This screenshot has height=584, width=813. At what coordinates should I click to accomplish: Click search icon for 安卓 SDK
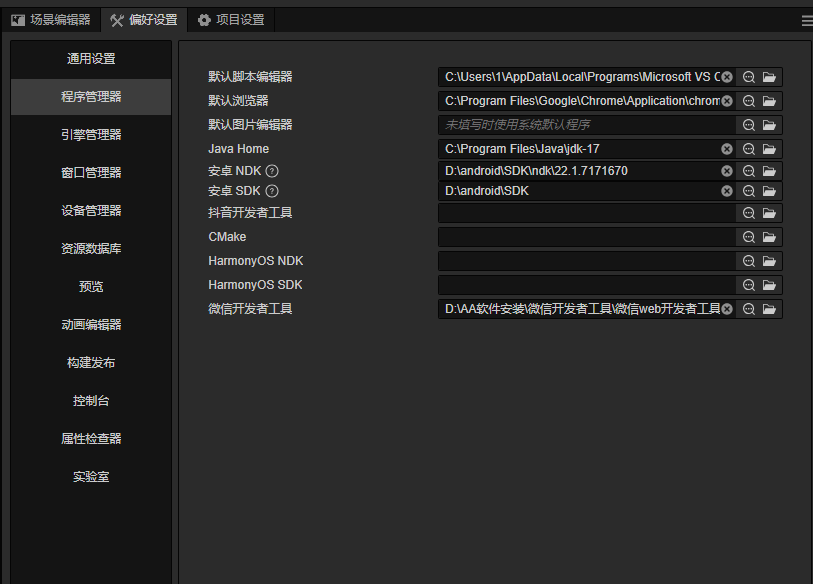tap(749, 191)
